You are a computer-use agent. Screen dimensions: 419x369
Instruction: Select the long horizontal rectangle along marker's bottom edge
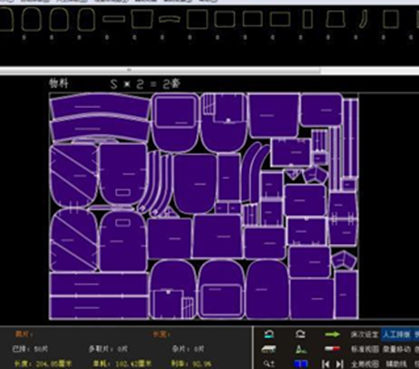(x=99, y=308)
